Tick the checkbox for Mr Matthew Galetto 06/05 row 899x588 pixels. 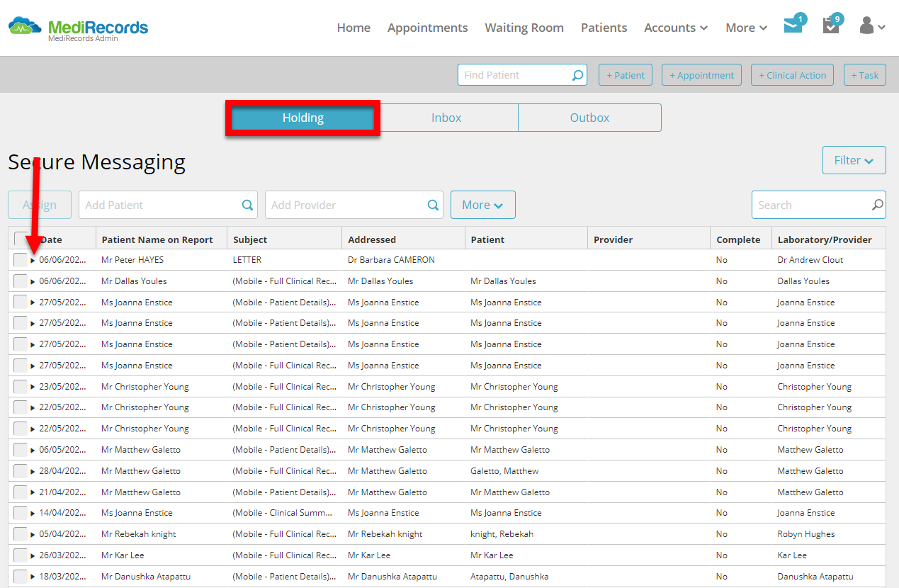21,450
